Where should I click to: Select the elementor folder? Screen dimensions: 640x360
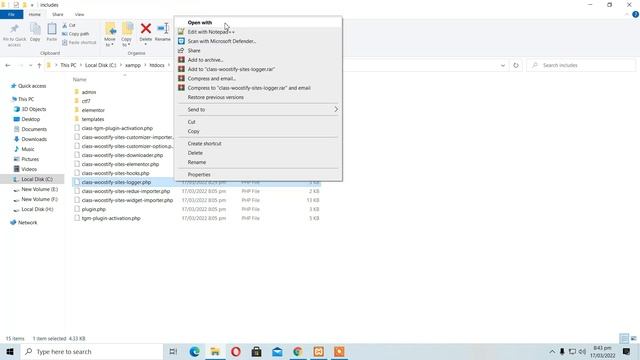pyautogui.click(x=93, y=110)
